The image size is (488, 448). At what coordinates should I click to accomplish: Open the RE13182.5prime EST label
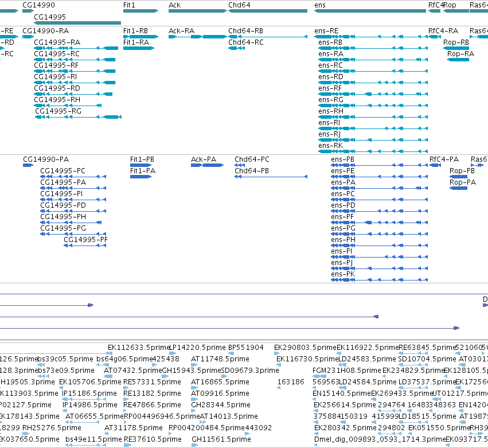coord(152,394)
